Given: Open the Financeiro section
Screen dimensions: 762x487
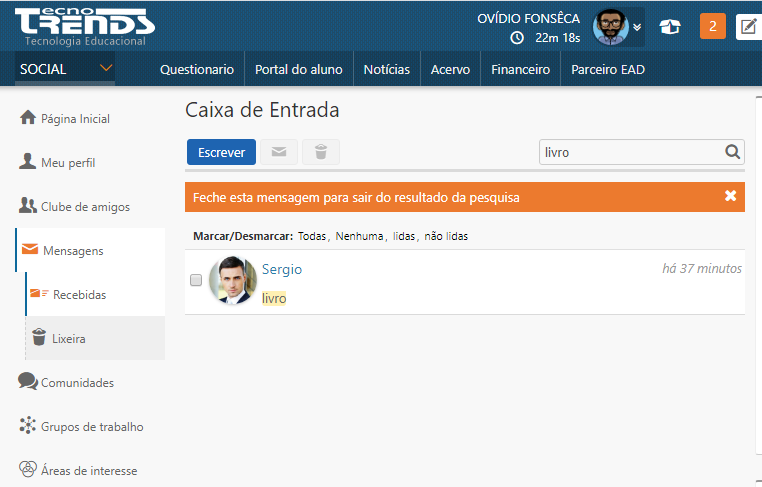Looking at the screenshot, I should point(520,70).
